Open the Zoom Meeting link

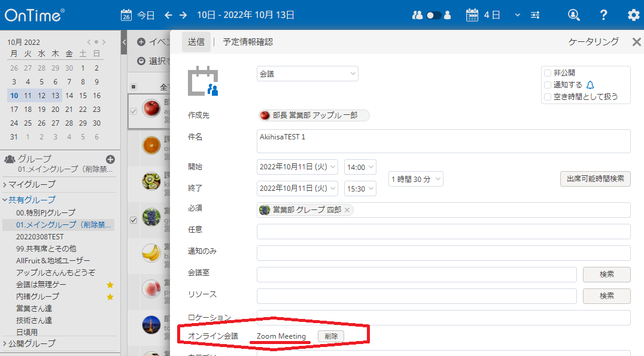coord(281,336)
